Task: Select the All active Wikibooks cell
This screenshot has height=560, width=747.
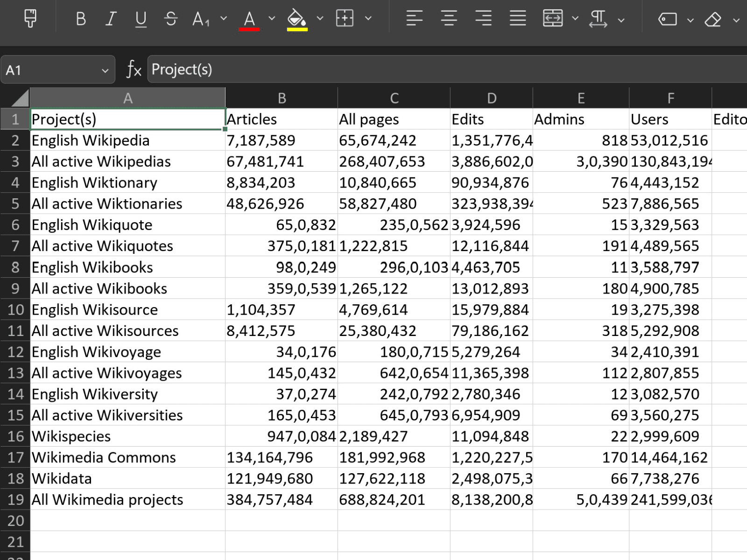Action: pyautogui.click(x=127, y=288)
